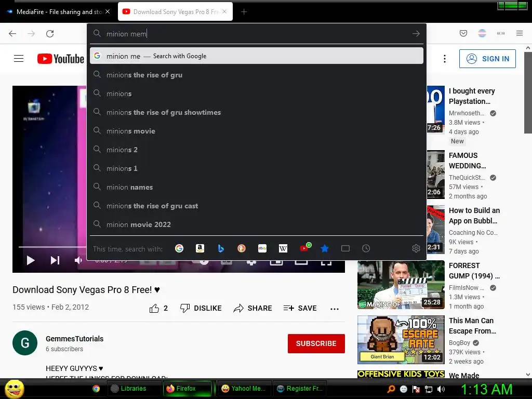
Task: Close the Download Sony Vegas tab
Action: tap(224, 11)
